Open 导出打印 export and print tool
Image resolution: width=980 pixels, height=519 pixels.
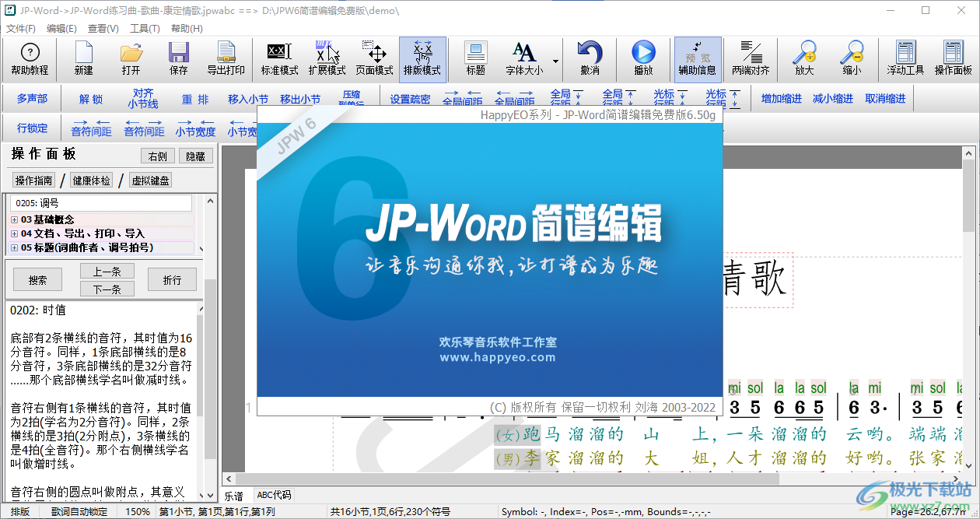click(226, 58)
